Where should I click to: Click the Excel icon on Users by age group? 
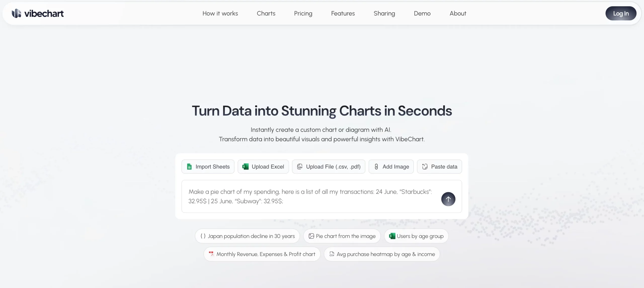392,236
